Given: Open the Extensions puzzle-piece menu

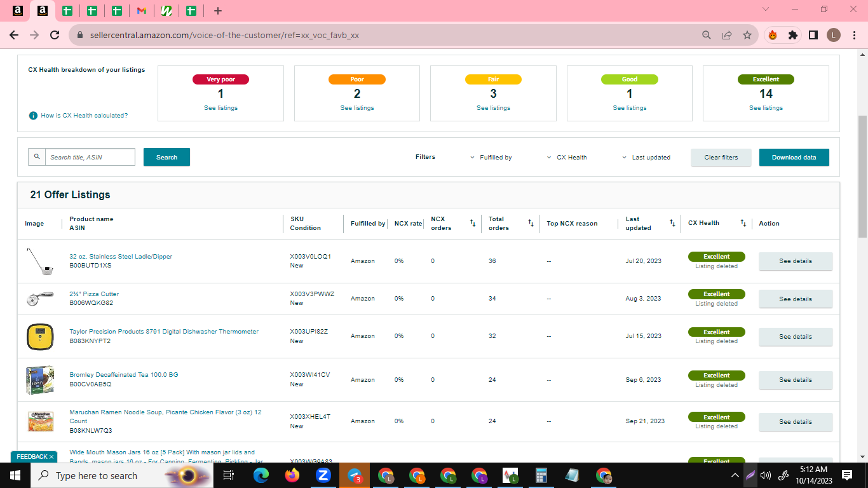Looking at the screenshot, I should [x=792, y=35].
